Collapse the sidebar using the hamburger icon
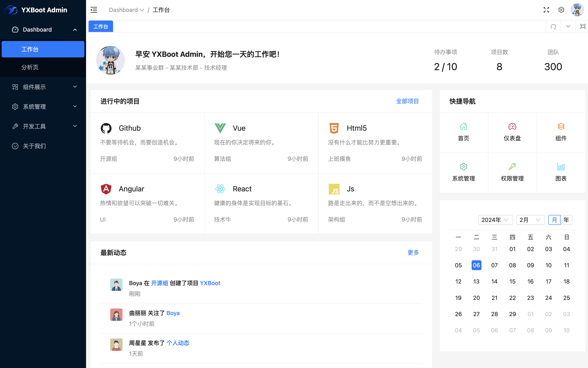This screenshot has height=368, width=588. click(x=94, y=10)
